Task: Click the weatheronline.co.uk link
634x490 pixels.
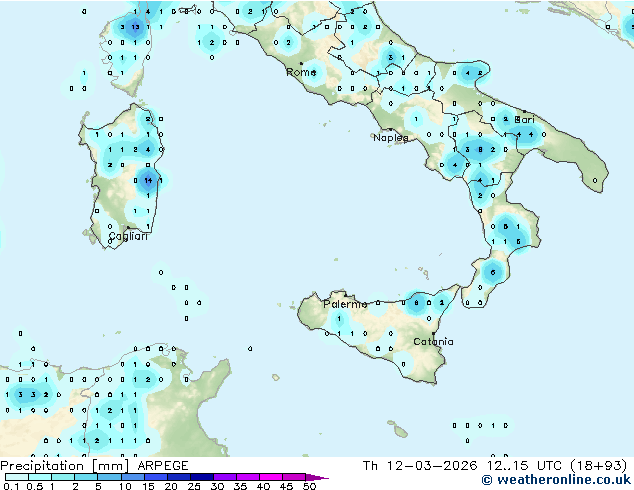Action: [x=556, y=480]
